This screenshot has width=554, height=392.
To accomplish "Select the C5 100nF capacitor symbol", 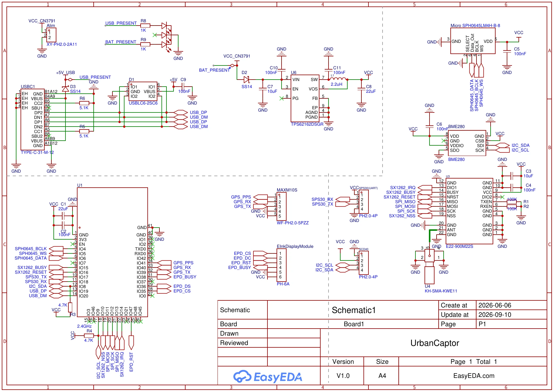I will tap(507, 51).
